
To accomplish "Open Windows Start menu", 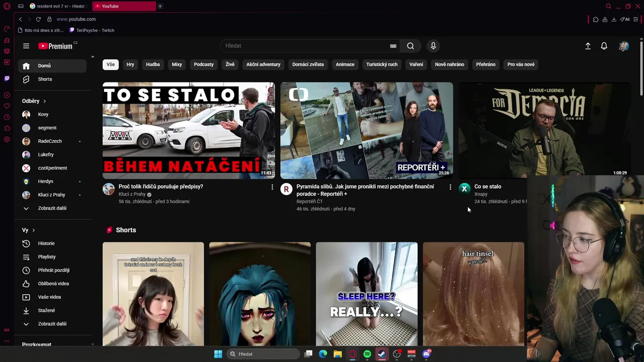I will coord(218,354).
